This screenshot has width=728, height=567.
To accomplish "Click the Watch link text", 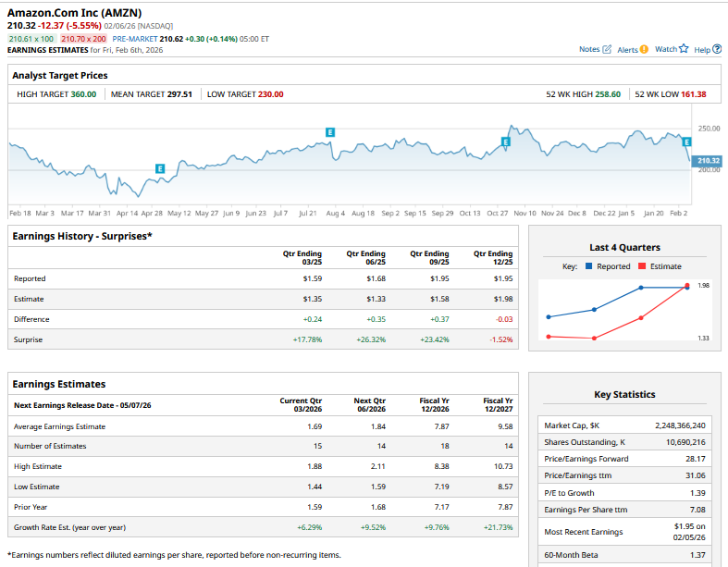I will [x=665, y=49].
